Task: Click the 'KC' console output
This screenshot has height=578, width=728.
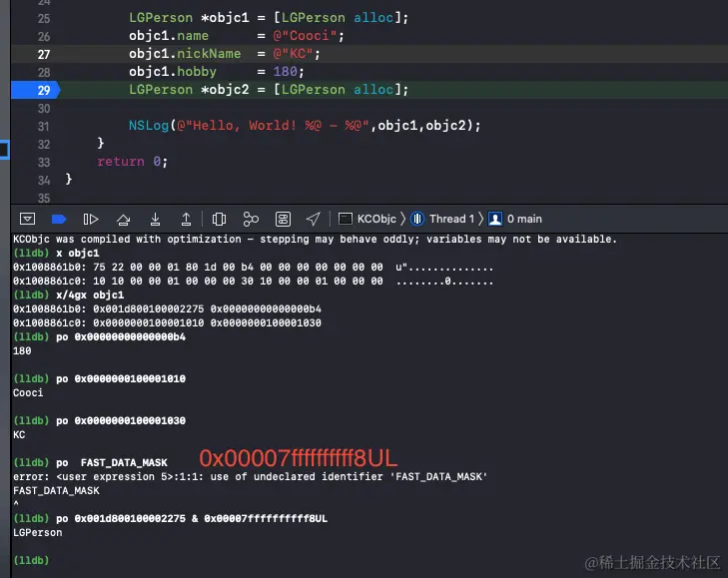Action: [x=19, y=434]
